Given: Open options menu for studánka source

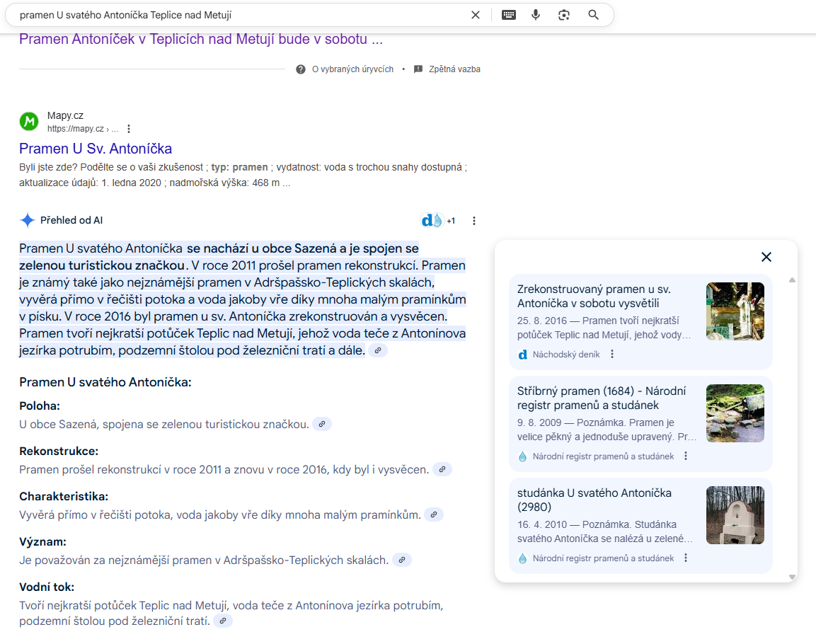Looking at the screenshot, I should point(685,558).
